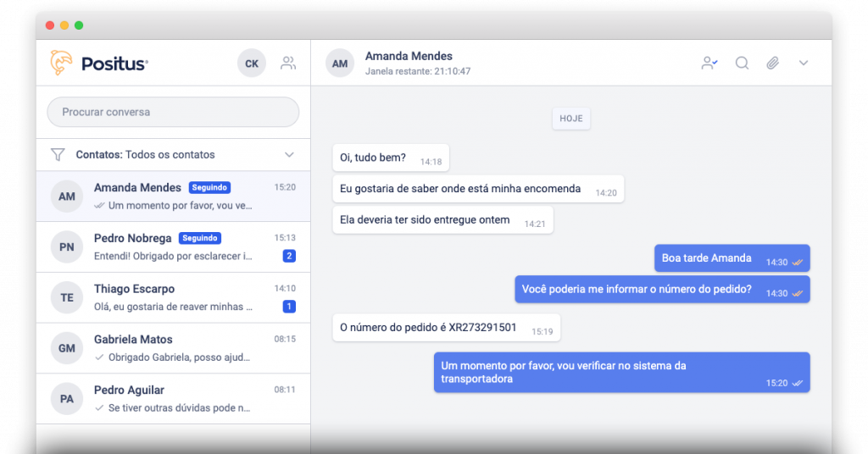Open the Todos os contatos filter

[x=170, y=155]
